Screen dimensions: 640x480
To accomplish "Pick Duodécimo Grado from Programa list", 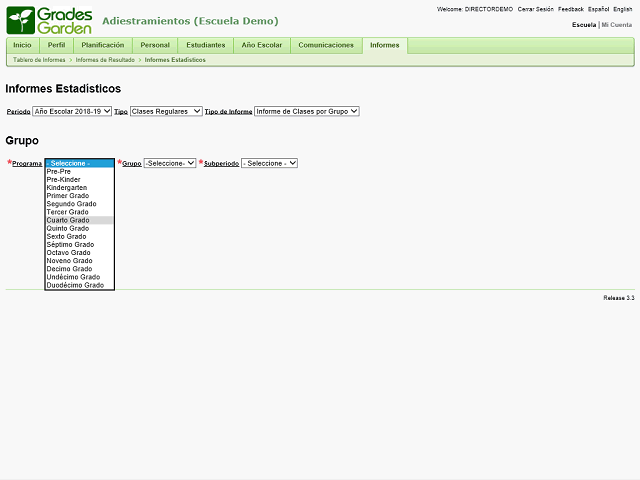I will coord(75,285).
